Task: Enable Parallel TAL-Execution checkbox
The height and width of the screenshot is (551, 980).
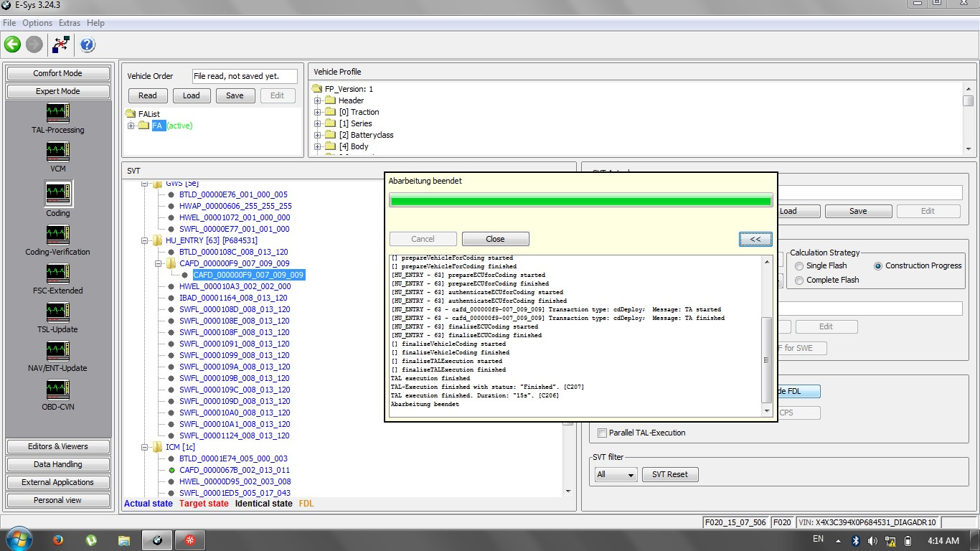Action: (602, 433)
